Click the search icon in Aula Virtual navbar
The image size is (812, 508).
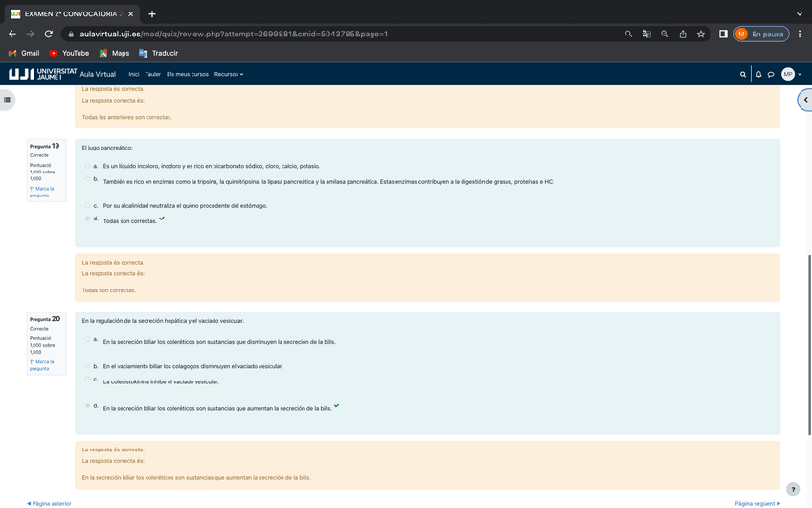coord(742,74)
